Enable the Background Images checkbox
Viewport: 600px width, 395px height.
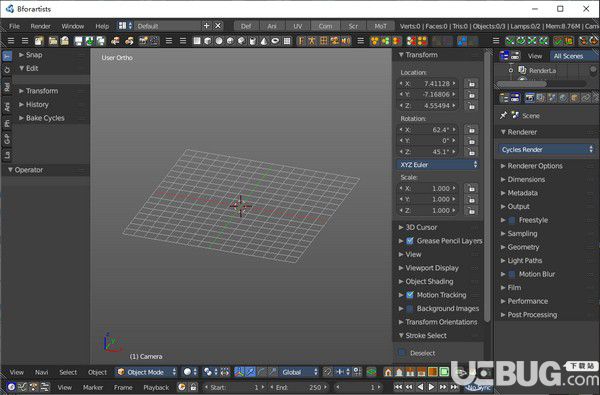[410, 308]
